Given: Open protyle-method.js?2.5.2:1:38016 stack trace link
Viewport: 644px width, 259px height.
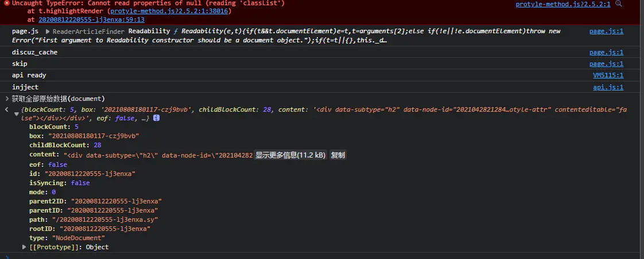Looking at the screenshot, I should pos(170,11).
